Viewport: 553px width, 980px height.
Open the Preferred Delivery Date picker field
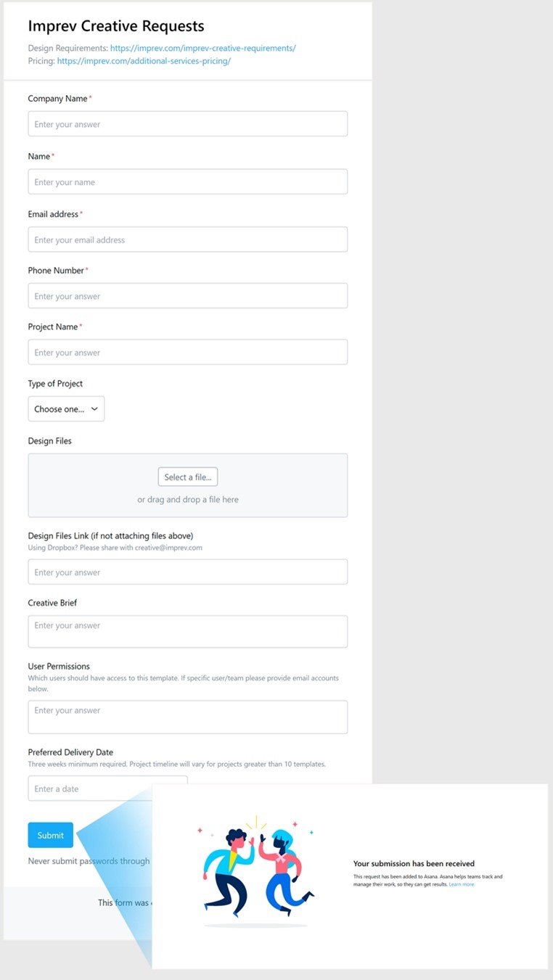(107, 788)
